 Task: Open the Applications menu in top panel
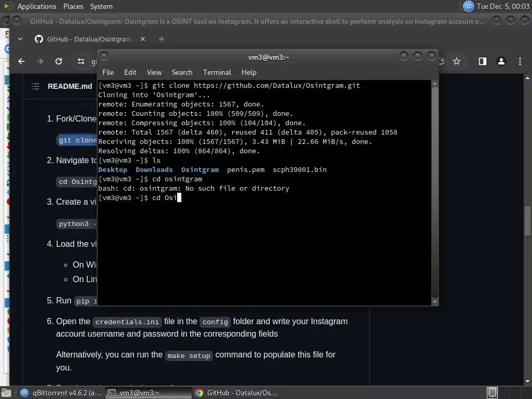point(37,6)
